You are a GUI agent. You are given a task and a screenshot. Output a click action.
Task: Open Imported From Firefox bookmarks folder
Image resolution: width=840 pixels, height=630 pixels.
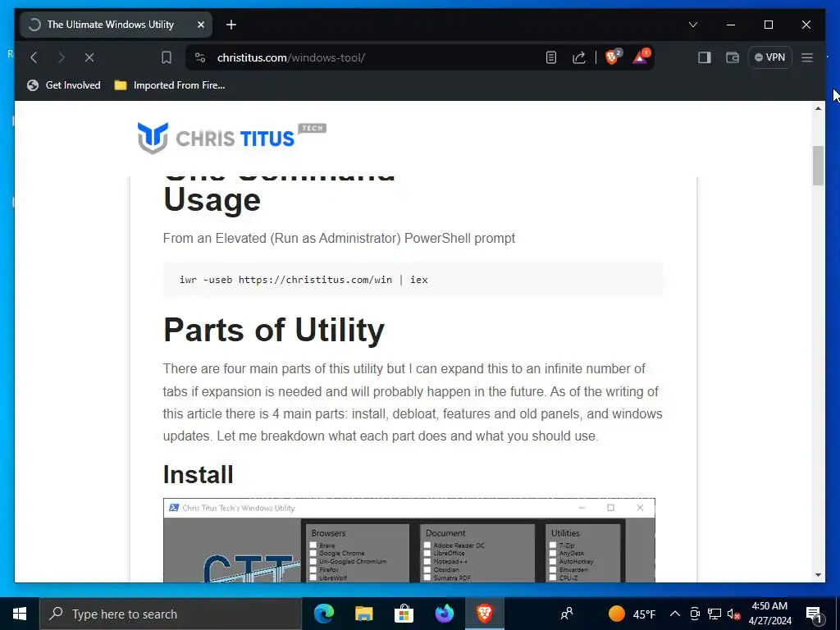[x=170, y=85]
